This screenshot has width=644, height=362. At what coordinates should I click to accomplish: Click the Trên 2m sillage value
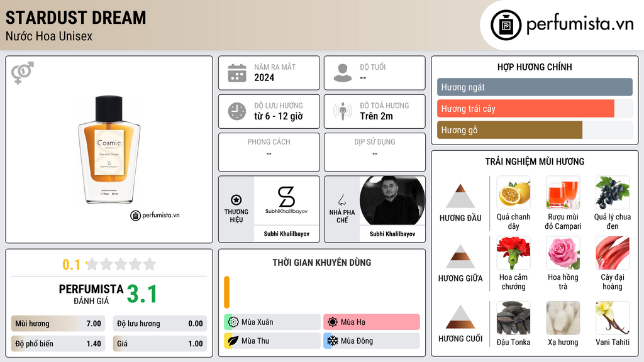(376, 116)
